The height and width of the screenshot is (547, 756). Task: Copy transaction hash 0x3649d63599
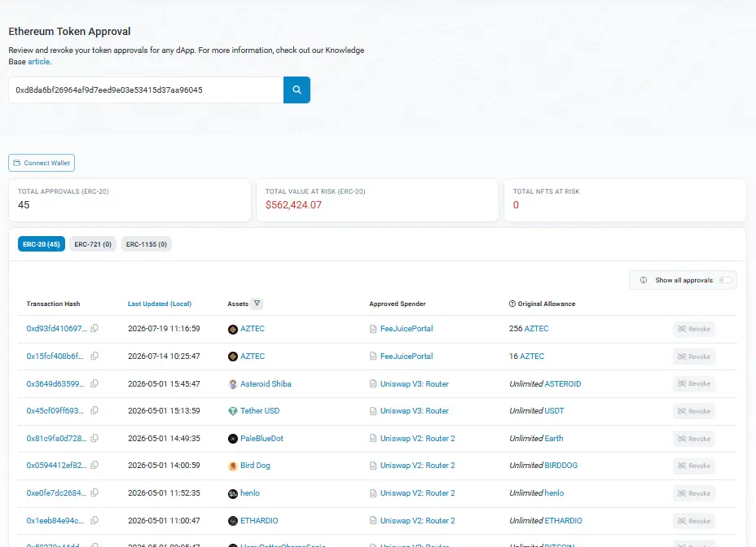94,383
